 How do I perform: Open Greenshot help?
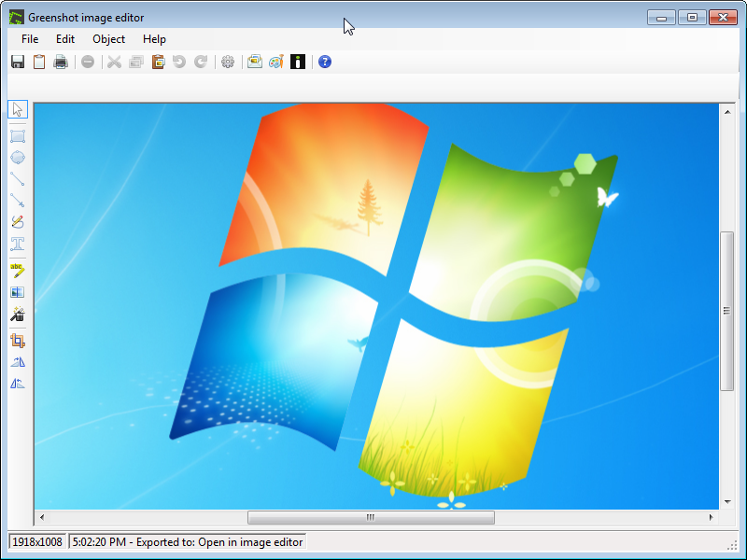coord(323,62)
